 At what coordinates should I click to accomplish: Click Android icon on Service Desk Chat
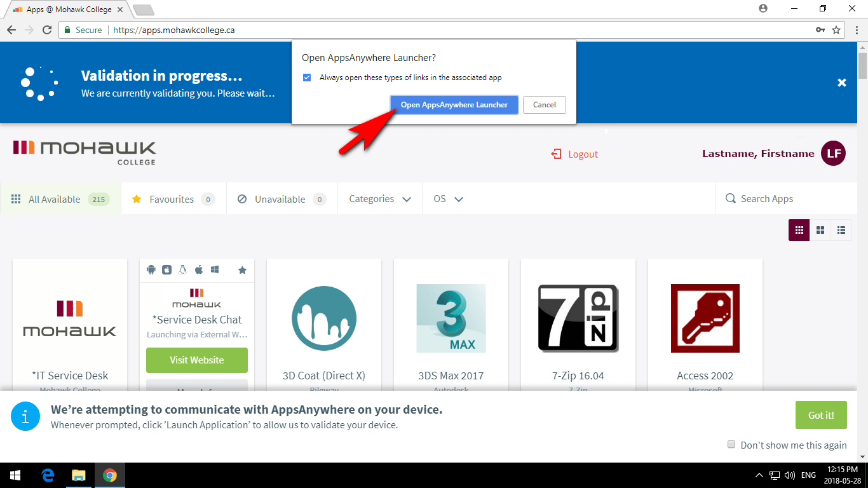[151, 269]
